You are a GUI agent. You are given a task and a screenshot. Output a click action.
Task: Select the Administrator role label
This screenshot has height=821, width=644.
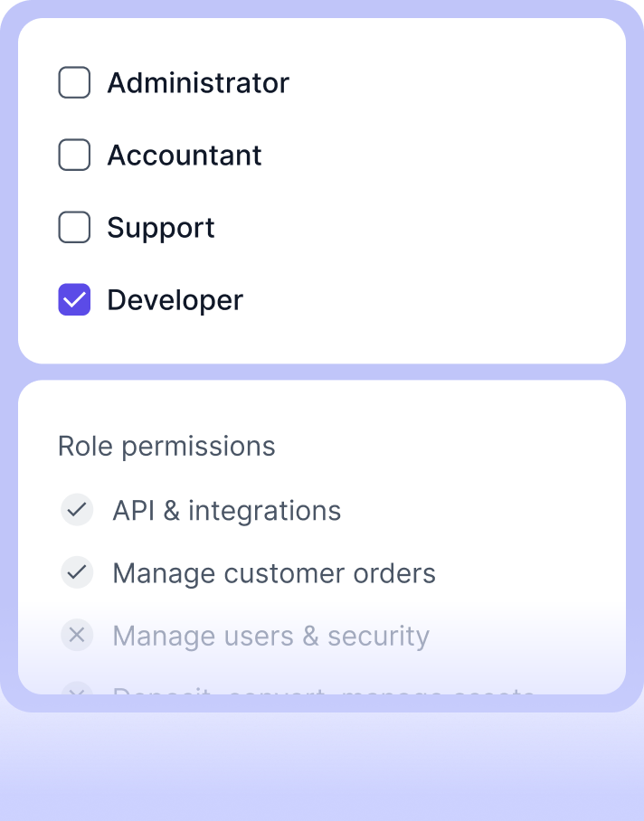click(x=198, y=83)
